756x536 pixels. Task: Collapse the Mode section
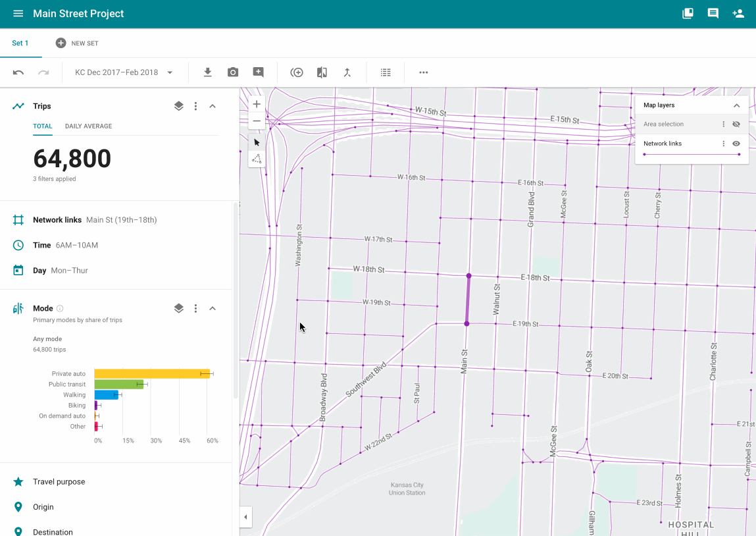click(213, 308)
